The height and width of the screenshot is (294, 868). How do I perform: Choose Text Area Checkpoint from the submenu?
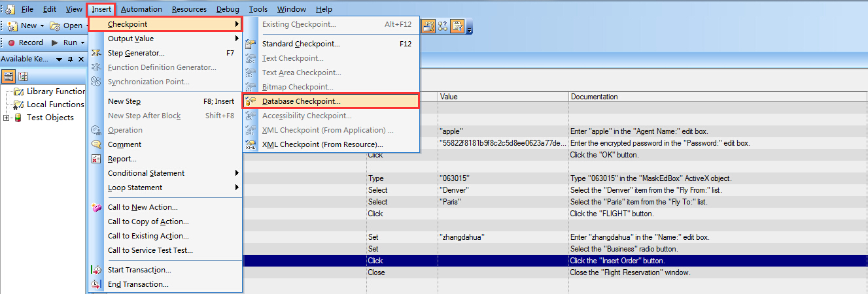point(331,73)
